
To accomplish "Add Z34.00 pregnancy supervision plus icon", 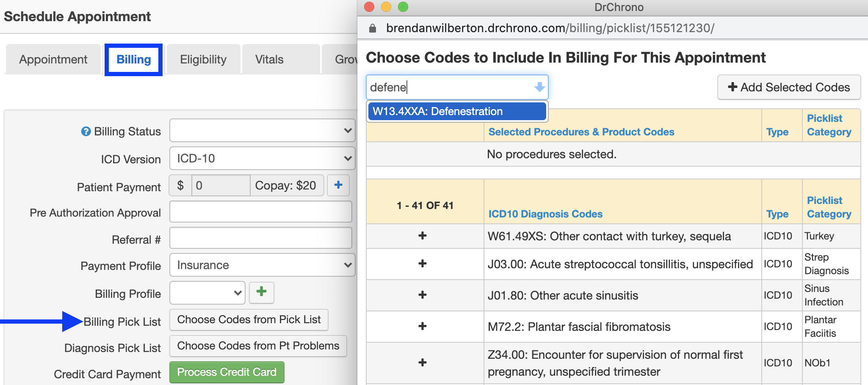I will 422,363.
